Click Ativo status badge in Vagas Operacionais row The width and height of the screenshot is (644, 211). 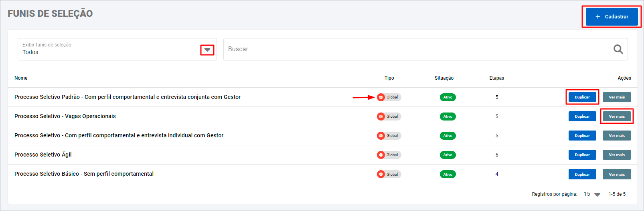(448, 117)
